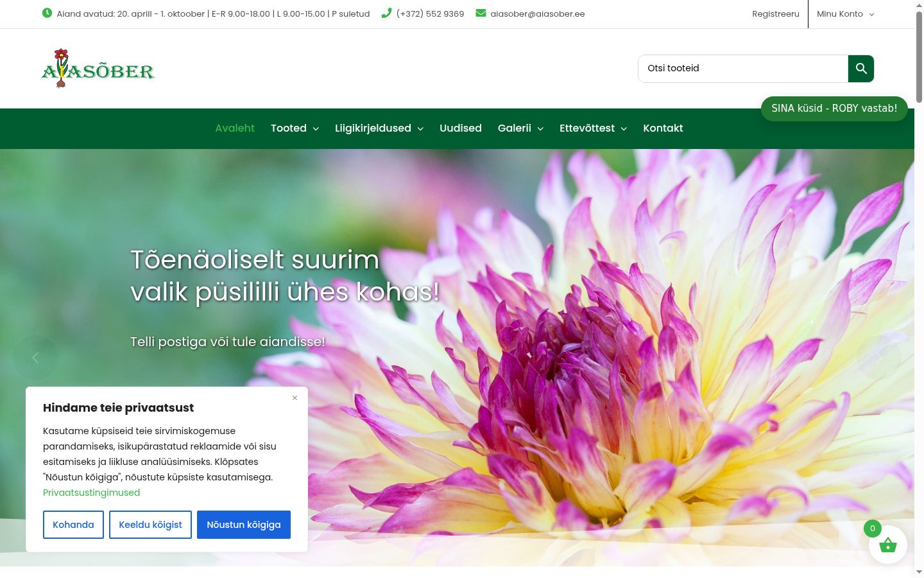
Task: Close the privacy cookie popup
Action: coord(295,398)
